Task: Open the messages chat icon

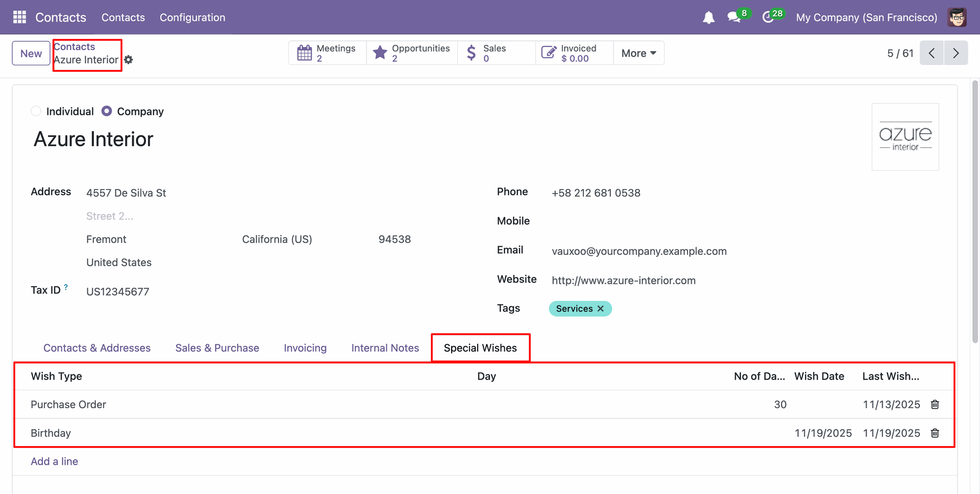Action: click(734, 17)
